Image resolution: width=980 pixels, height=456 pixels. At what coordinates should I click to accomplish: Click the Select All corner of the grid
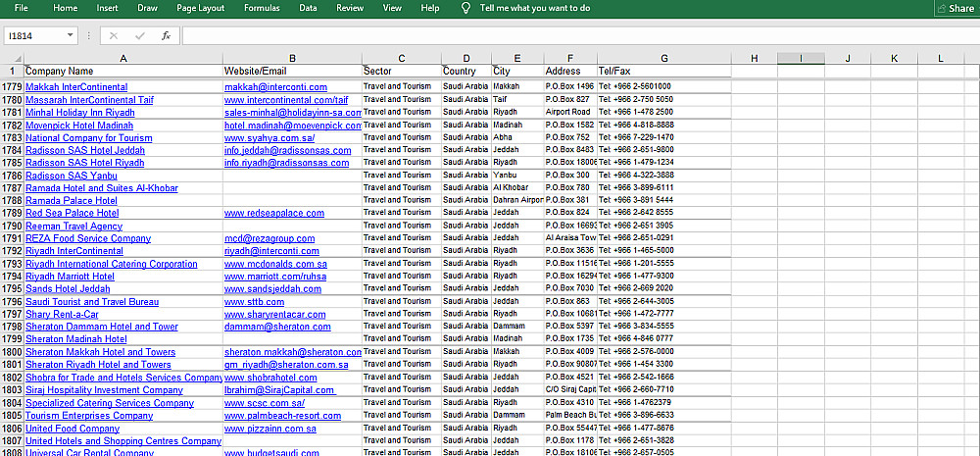pos(11,58)
